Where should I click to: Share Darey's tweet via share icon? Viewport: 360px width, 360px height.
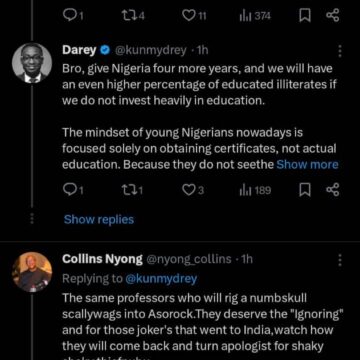point(332,190)
